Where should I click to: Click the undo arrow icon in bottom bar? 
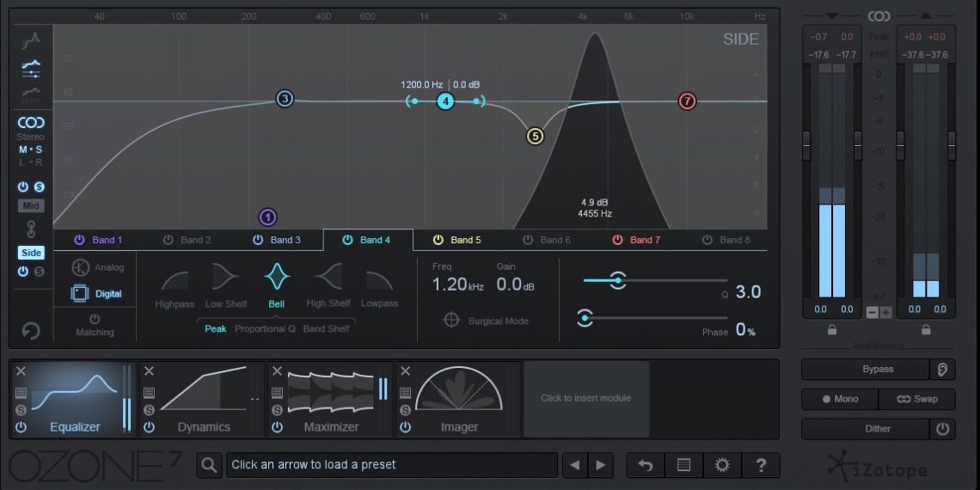pos(646,465)
